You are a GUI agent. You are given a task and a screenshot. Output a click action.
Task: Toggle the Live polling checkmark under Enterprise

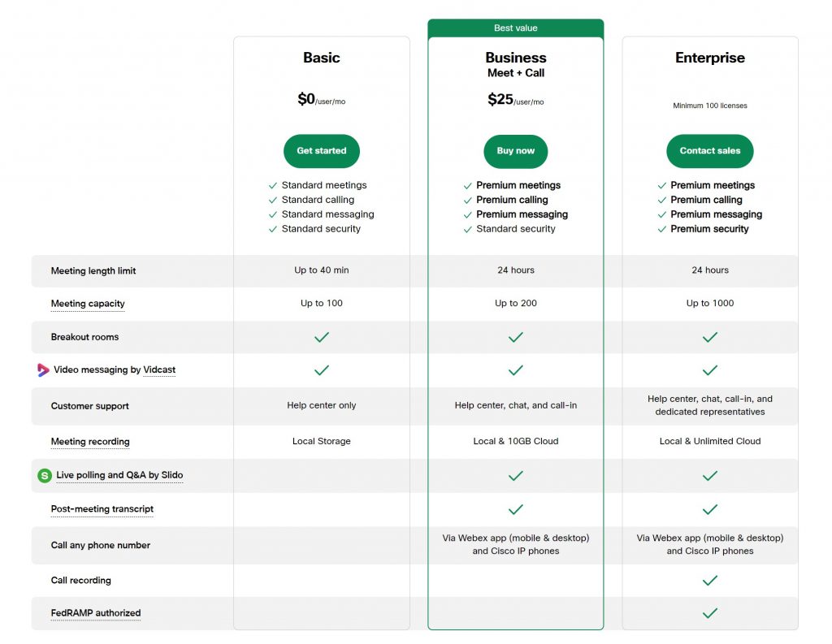(709, 475)
